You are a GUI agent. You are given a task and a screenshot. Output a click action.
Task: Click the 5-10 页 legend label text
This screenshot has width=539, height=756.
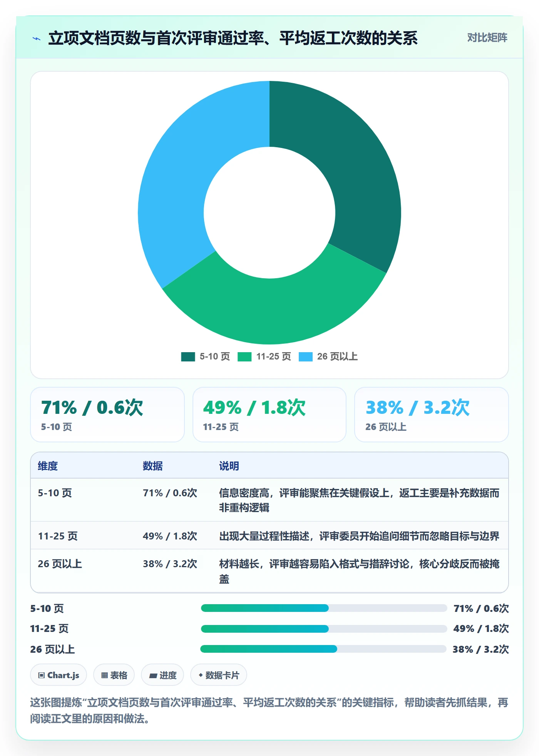(x=214, y=357)
